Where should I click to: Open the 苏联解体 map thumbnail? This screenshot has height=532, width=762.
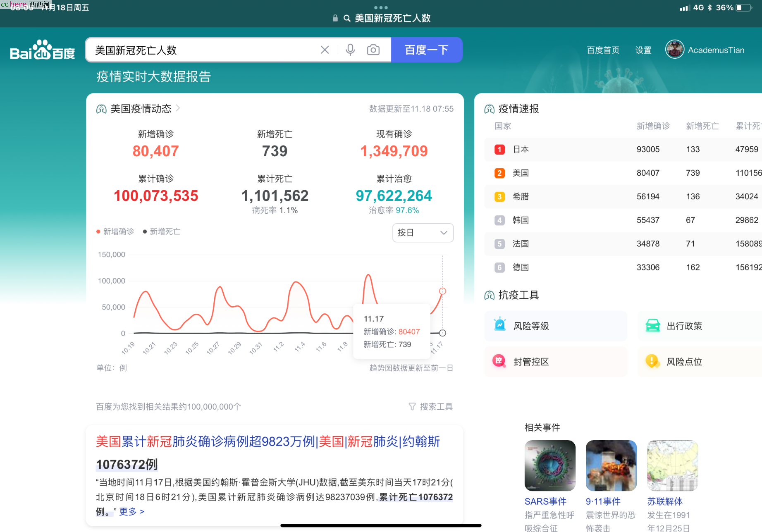click(x=672, y=465)
